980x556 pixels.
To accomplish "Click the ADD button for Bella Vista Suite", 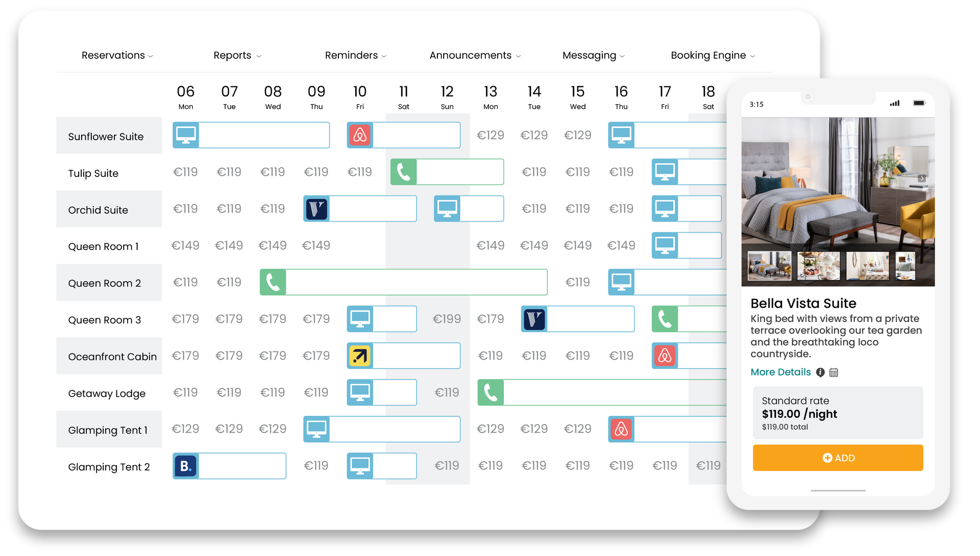I will (x=838, y=459).
